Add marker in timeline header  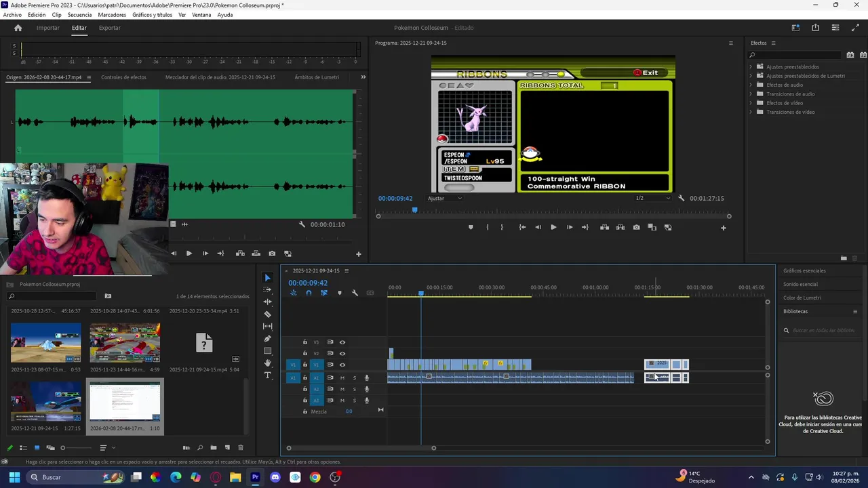click(340, 293)
